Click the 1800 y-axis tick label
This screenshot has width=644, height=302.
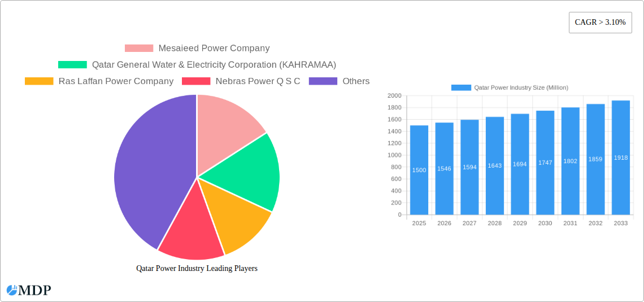pos(394,107)
